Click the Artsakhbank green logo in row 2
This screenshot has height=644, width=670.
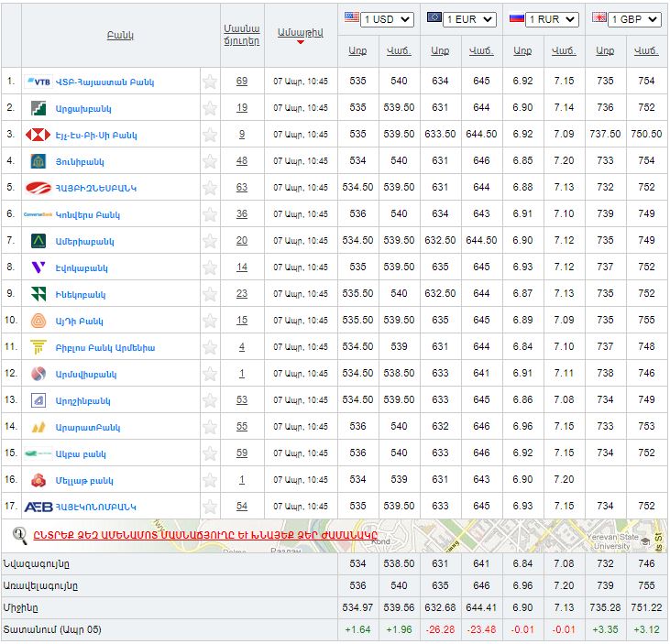pos(38,108)
